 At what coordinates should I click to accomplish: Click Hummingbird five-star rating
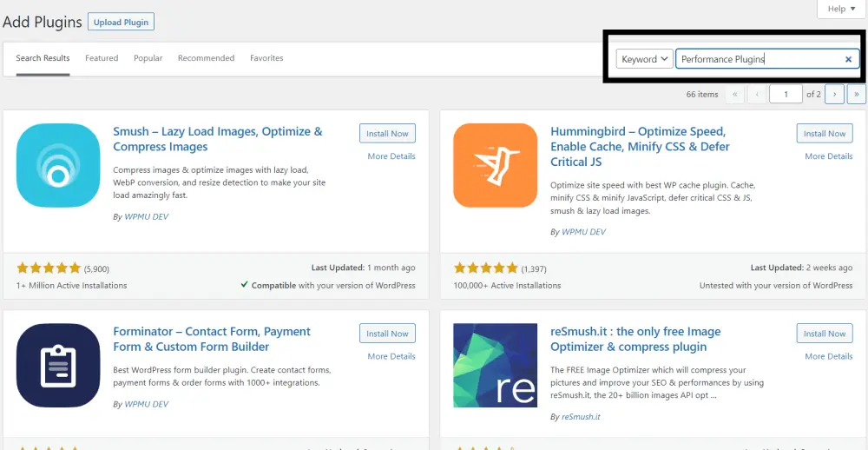(485, 268)
